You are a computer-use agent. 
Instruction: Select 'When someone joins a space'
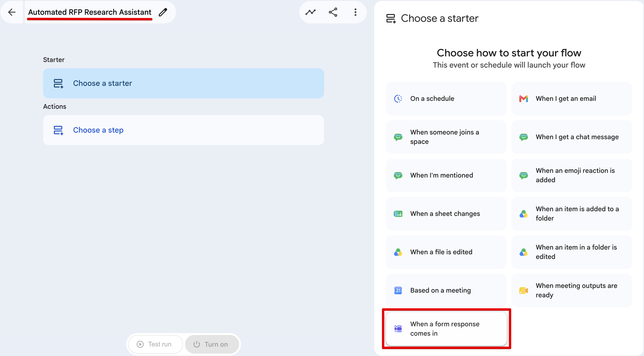tap(446, 137)
